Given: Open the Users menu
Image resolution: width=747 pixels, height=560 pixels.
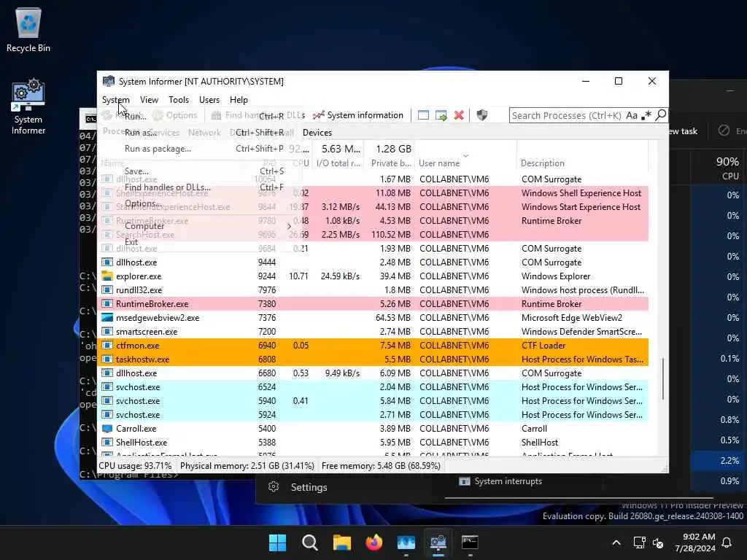Looking at the screenshot, I should [x=209, y=99].
